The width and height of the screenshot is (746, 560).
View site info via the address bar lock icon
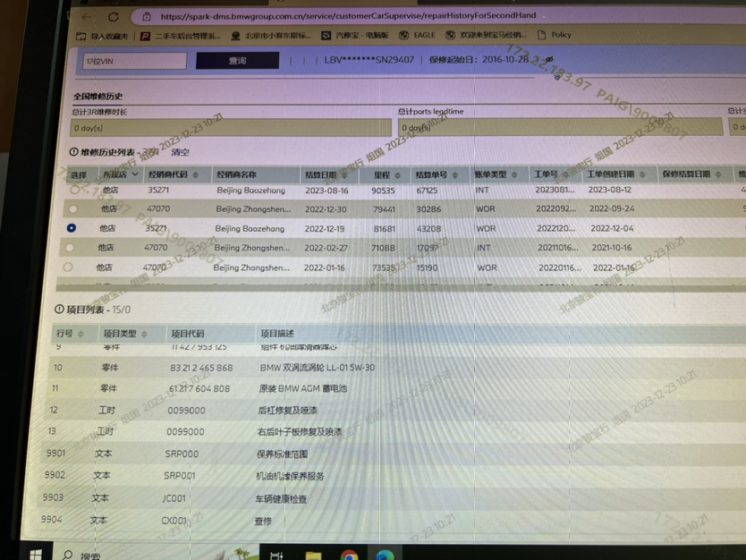[x=147, y=17]
